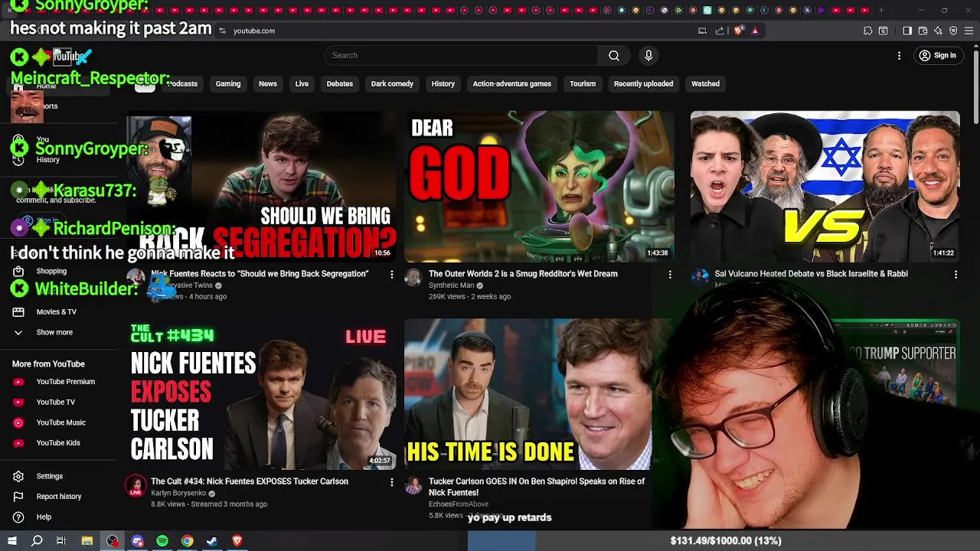Open the Windows Start menu
This screenshot has width=980, height=551.
click(x=12, y=541)
